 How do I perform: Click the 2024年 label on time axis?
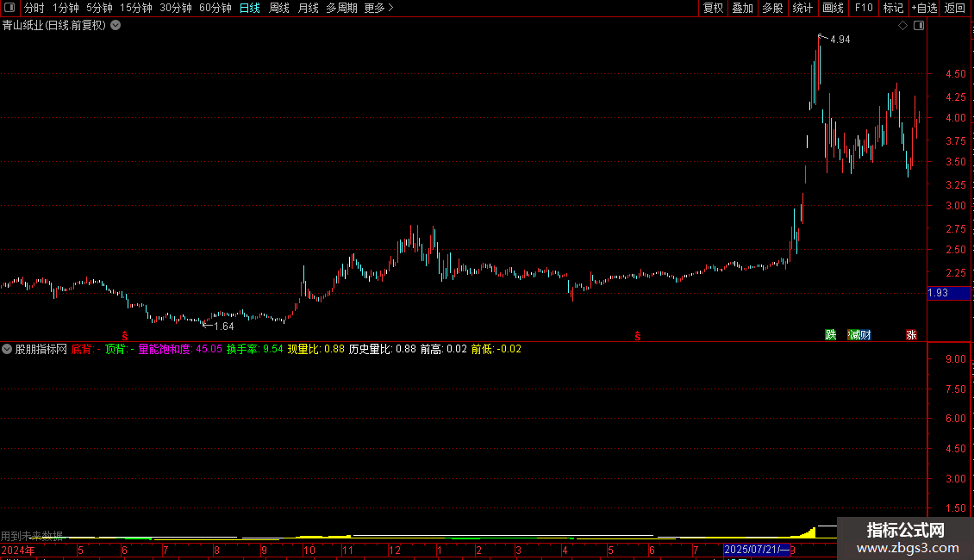coord(18,551)
